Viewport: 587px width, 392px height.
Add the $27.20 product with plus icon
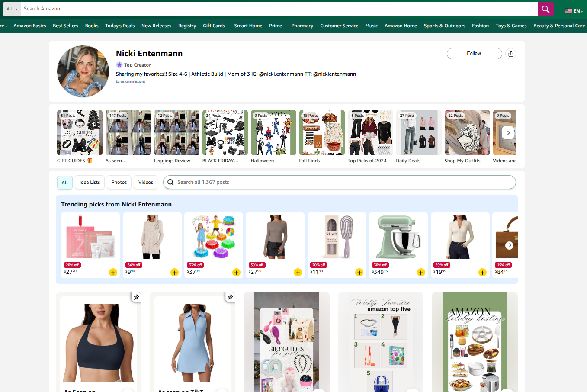(x=113, y=272)
